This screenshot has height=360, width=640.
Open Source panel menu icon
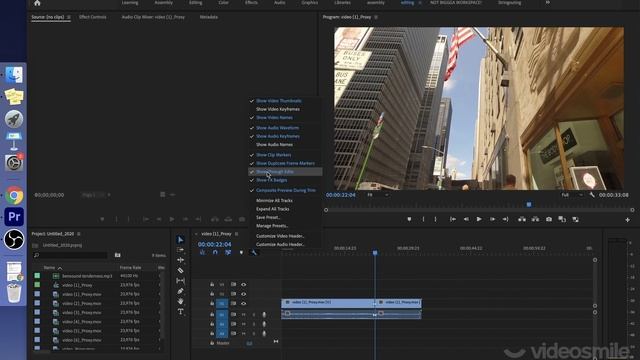click(x=69, y=17)
